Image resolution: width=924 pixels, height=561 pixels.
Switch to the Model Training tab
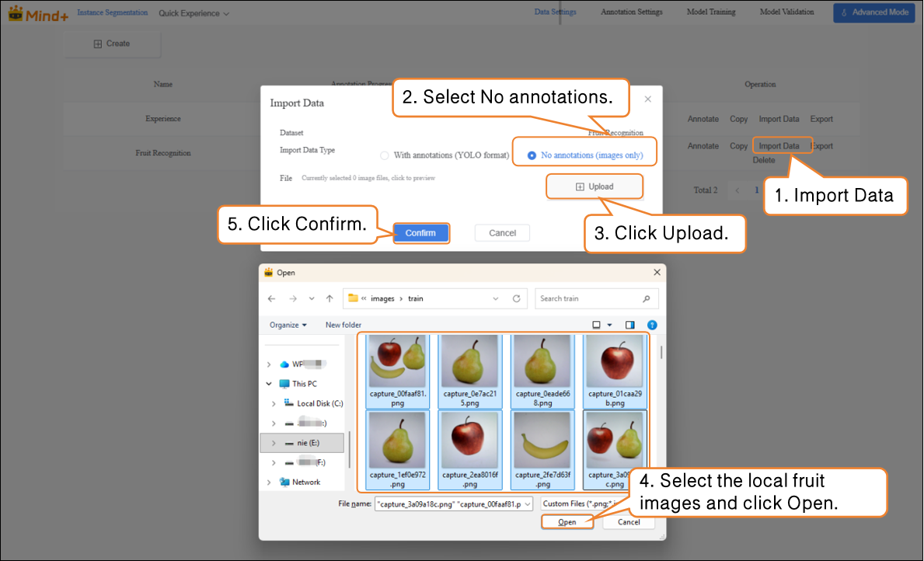coord(710,12)
